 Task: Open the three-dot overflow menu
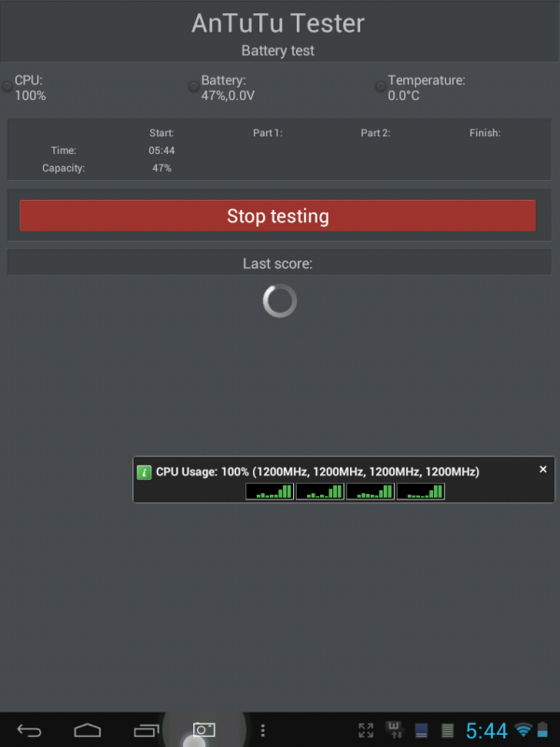click(x=262, y=730)
